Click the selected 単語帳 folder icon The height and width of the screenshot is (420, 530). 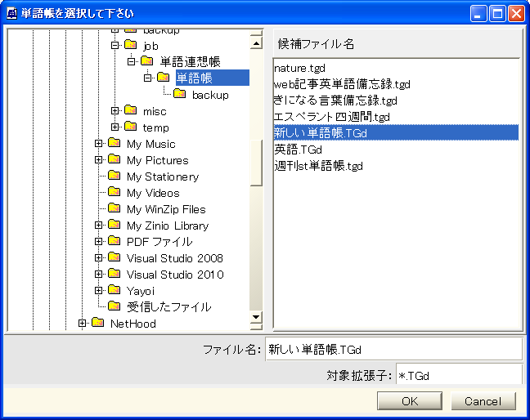(164, 78)
